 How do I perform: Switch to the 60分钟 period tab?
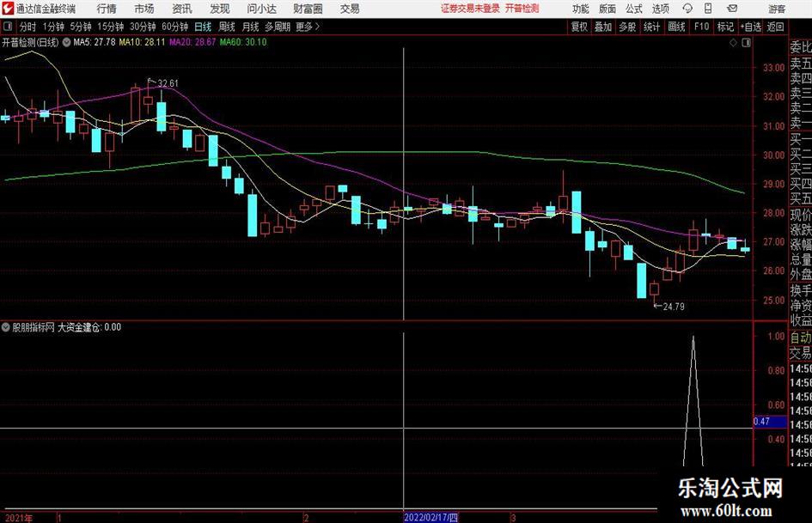click(174, 27)
